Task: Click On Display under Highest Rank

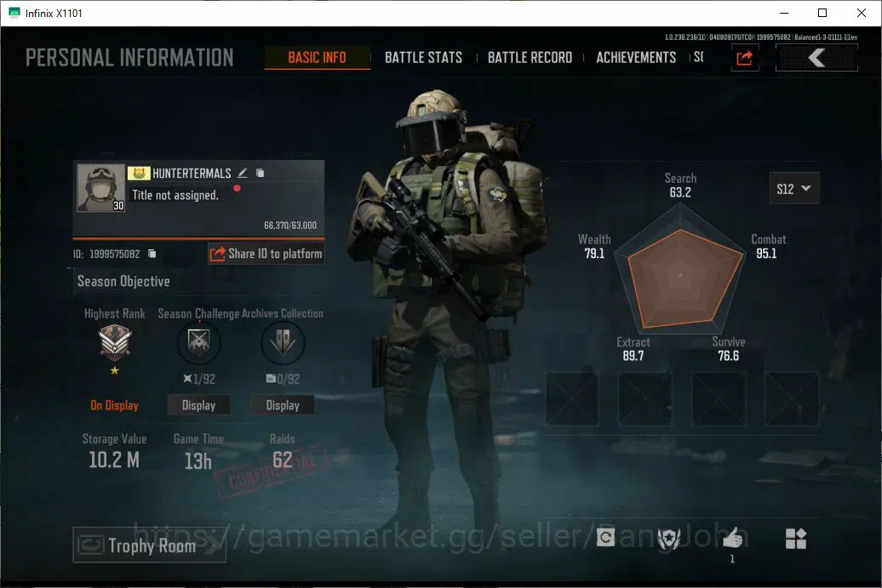Action: click(x=114, y=405)
